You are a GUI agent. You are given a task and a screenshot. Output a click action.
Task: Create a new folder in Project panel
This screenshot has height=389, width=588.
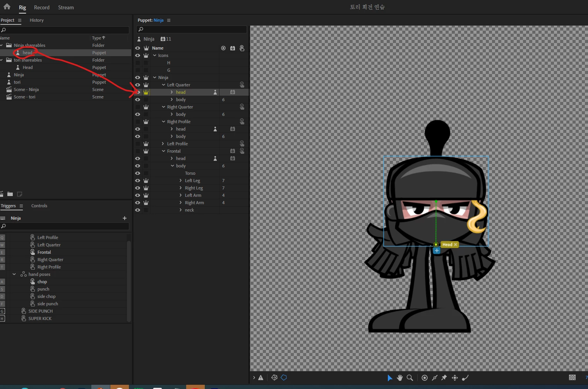(x=10, y=194)
